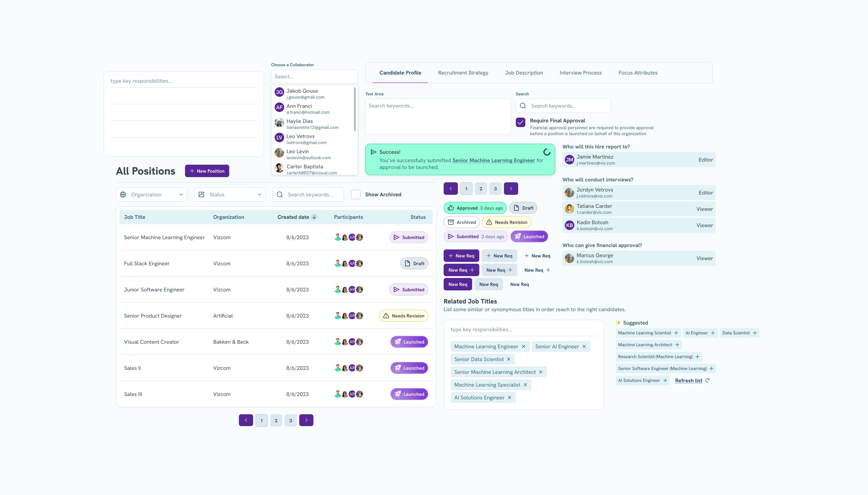Screen dimensions: 868x495
Task: Switch to the Recruitment Strategy tab
Action: pos(463,73)
